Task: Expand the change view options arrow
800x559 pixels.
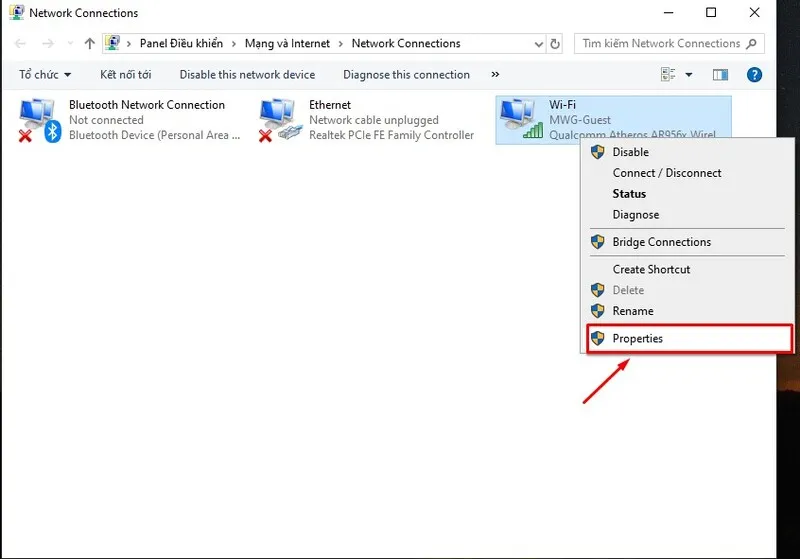Action: (x=689, y=75)
